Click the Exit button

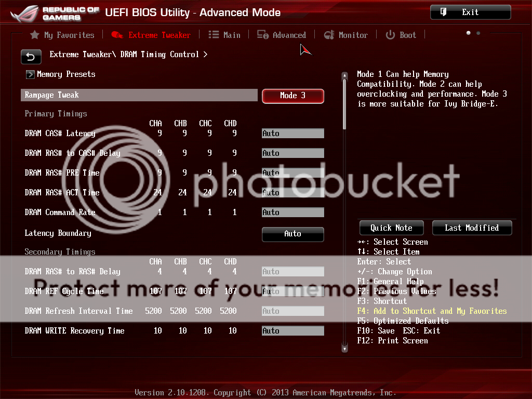coord(470,12)
